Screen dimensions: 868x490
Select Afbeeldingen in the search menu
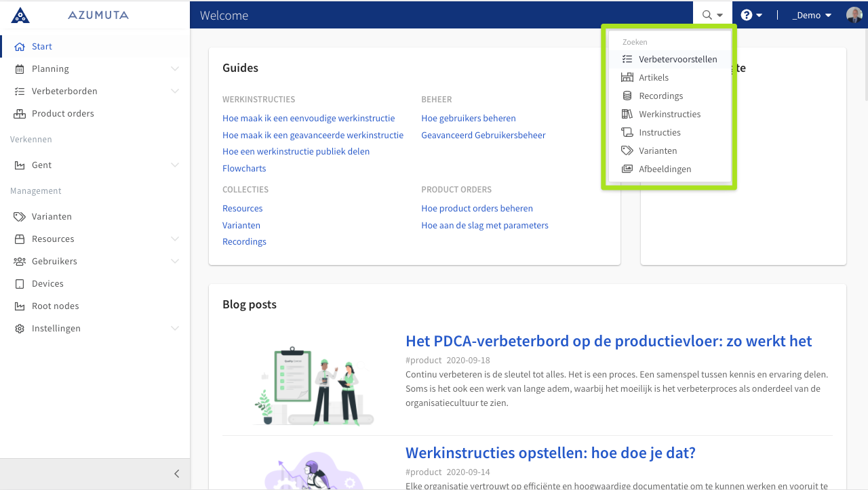670,169
